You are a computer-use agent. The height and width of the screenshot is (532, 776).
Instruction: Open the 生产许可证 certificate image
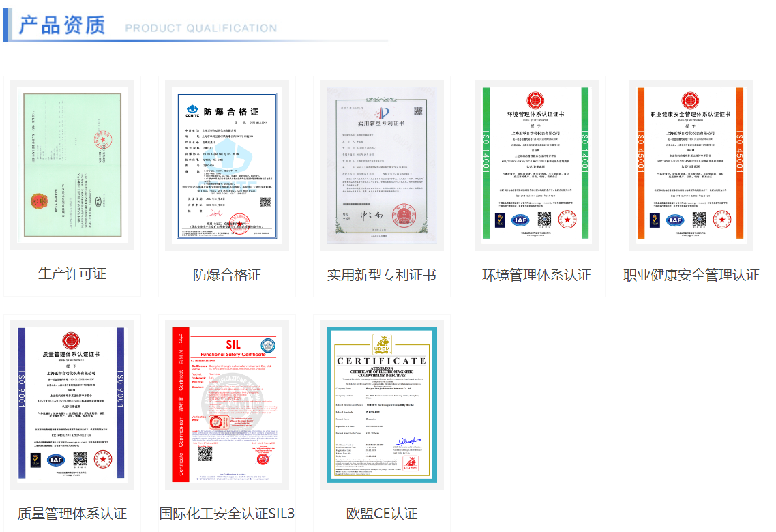point(72,164)
